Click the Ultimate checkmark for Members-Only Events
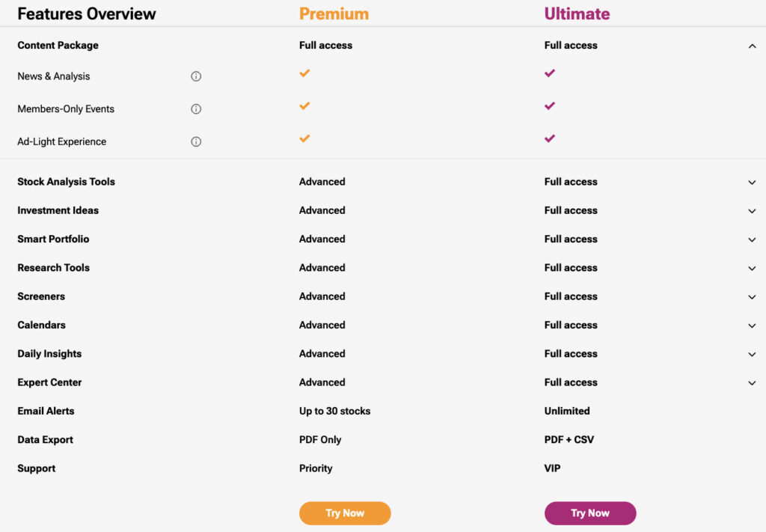766x532 pixels. point(550,106)
